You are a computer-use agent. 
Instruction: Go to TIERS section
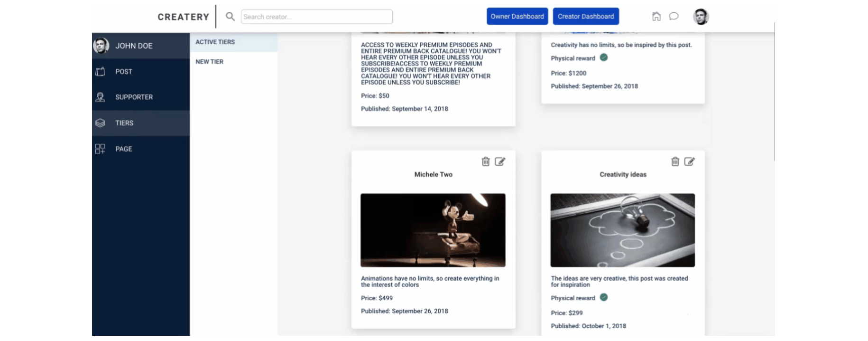point(141,123)
